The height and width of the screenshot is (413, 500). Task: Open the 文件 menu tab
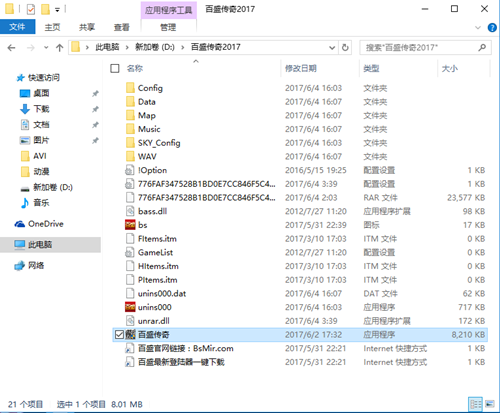[17, 27]
